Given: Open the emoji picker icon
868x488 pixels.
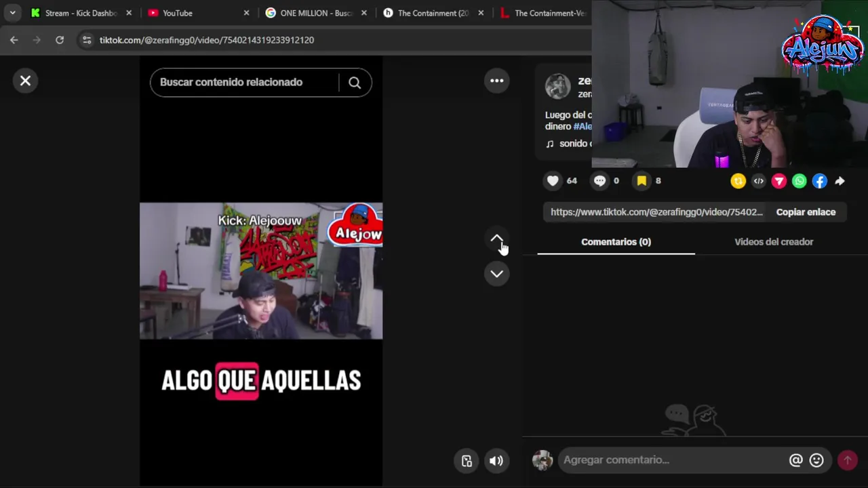Looking at the screenshot, I should (x=816, y=460).
